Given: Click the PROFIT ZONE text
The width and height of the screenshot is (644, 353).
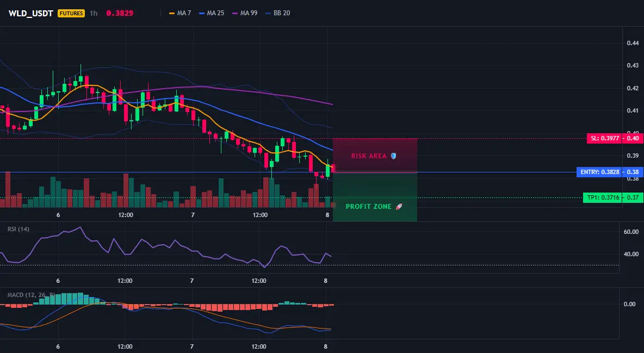Looking at the screenshot, I should coord(368,207).
